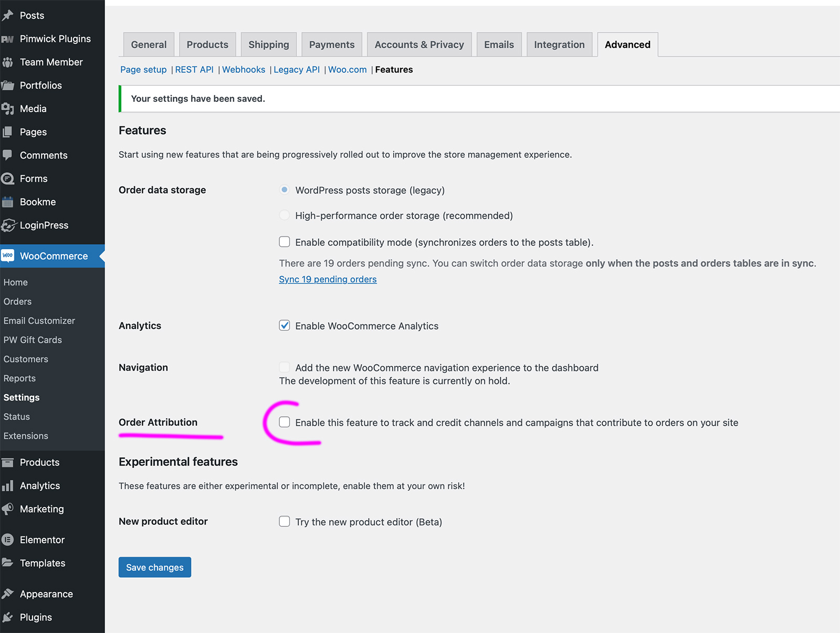
Task: Check Try the new product editor (Beta)
Action: 284,521
